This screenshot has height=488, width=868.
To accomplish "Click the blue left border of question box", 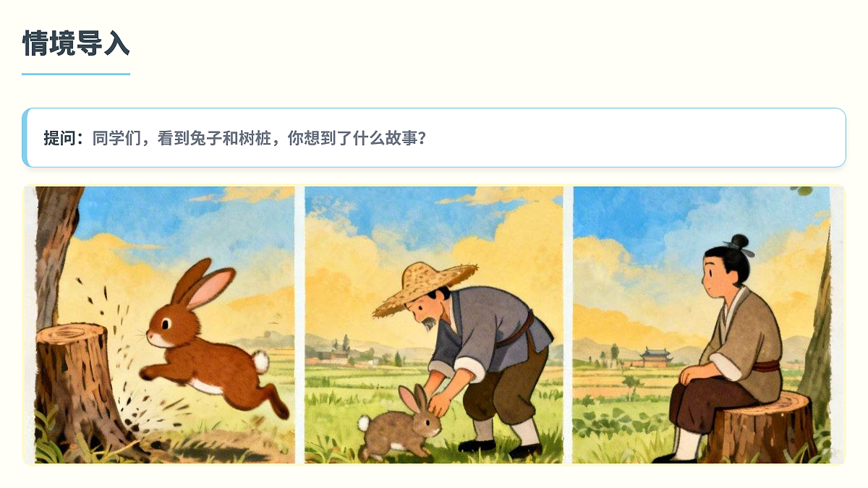I will (24, 137).
